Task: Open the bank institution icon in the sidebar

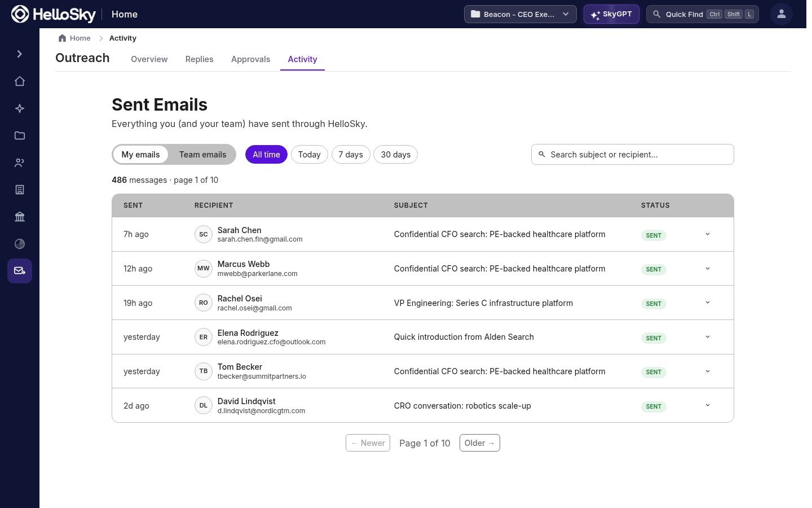Action: coord(20,217)
